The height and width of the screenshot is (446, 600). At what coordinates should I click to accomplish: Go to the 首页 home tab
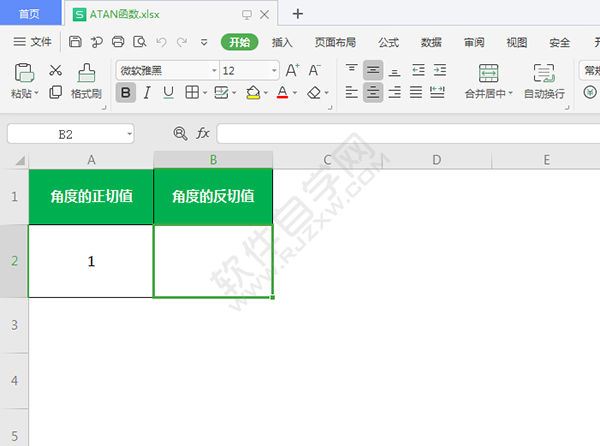click(x=30, y=14)
